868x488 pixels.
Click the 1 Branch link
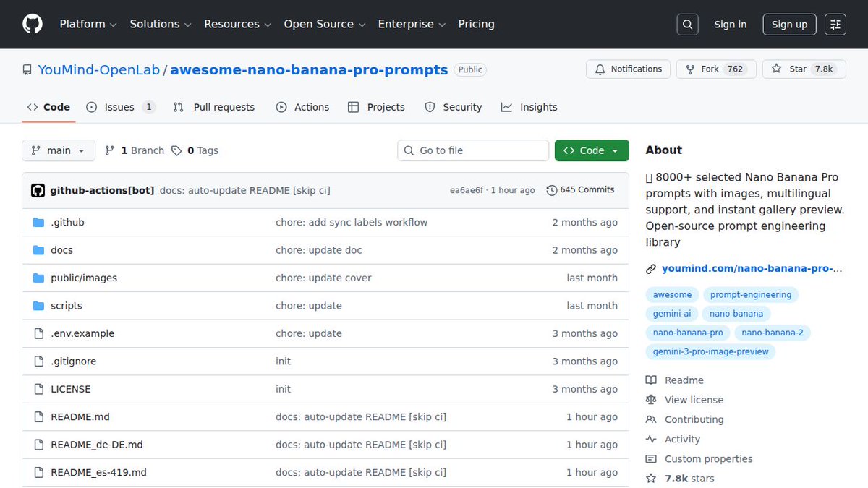[135, 150]
